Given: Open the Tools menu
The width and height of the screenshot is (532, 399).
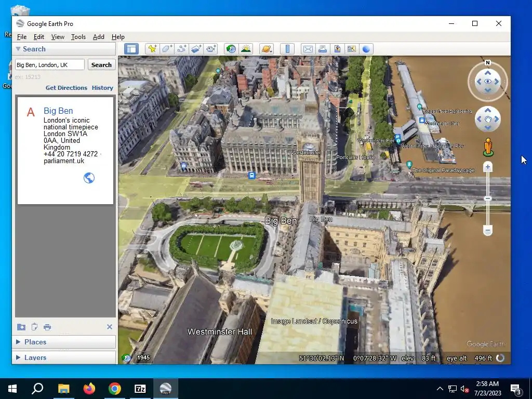Looking at the screenshot, I should (78, 37).
